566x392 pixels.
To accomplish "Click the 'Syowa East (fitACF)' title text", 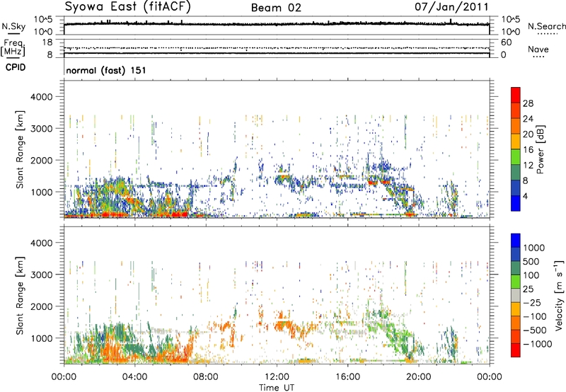I will coord(127,6).
